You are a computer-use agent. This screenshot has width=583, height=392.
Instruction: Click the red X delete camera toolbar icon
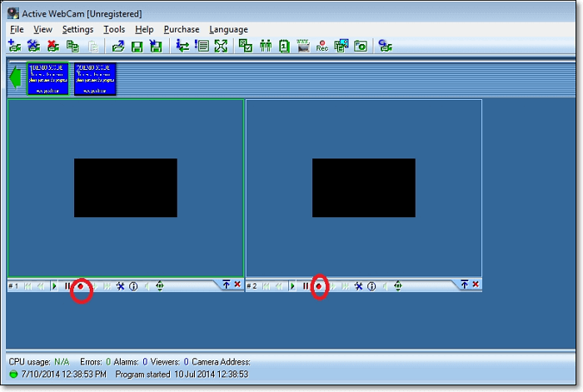[x=52, y=47]
